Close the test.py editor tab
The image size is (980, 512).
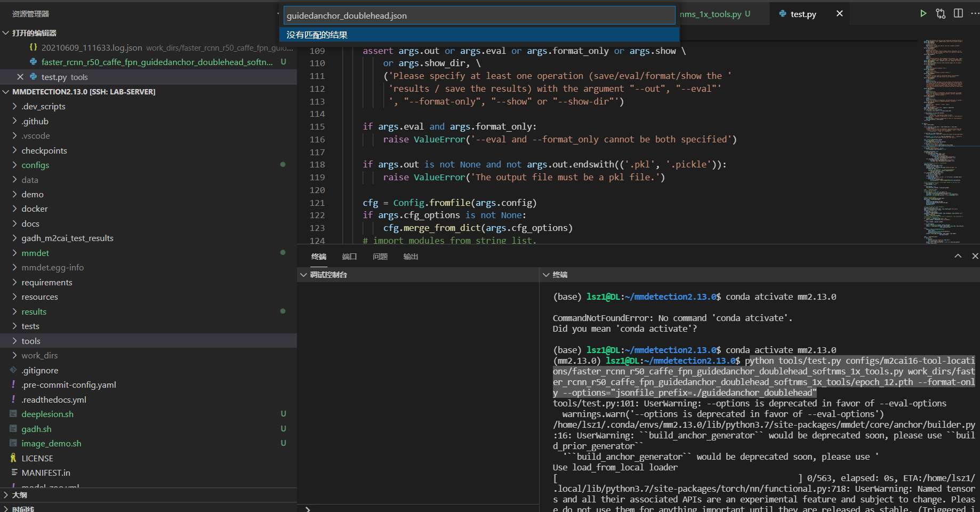point(839,13)
